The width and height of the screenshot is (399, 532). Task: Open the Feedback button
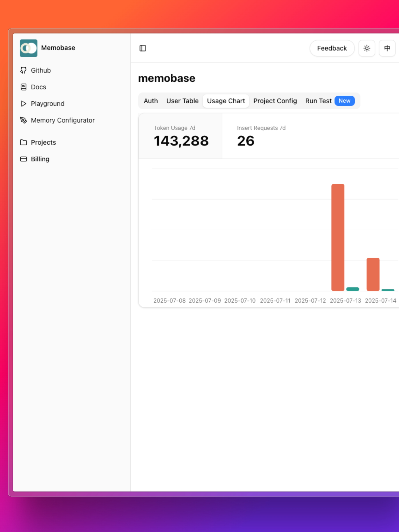pyautogui.click(x=332, y=48)
